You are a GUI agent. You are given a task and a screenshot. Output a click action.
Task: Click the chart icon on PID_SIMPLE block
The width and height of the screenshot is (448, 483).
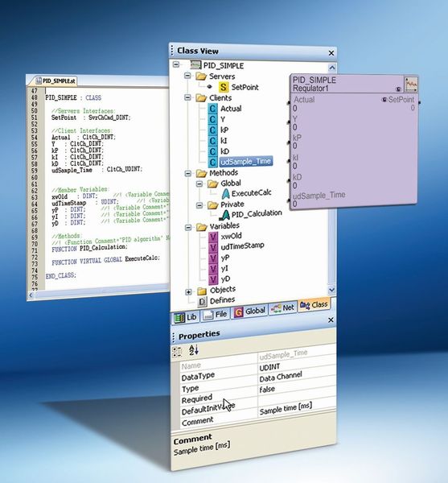pos(411,84)
